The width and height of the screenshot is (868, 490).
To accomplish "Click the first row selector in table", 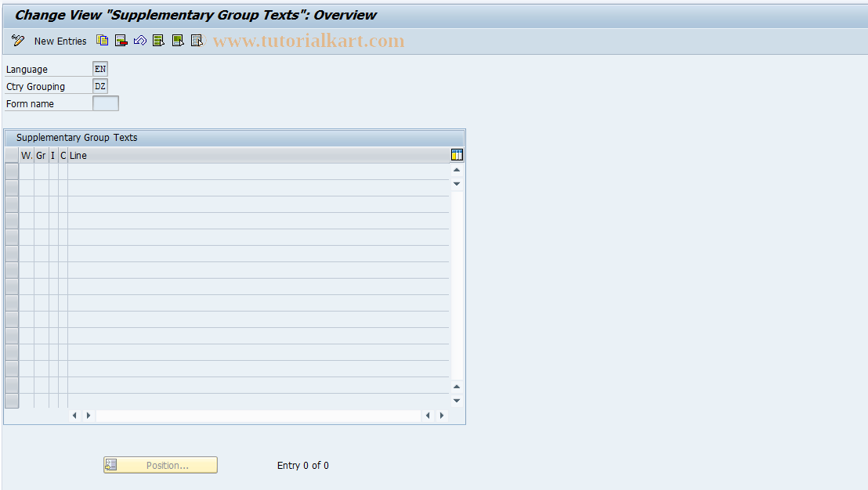I will pos(12,171).
